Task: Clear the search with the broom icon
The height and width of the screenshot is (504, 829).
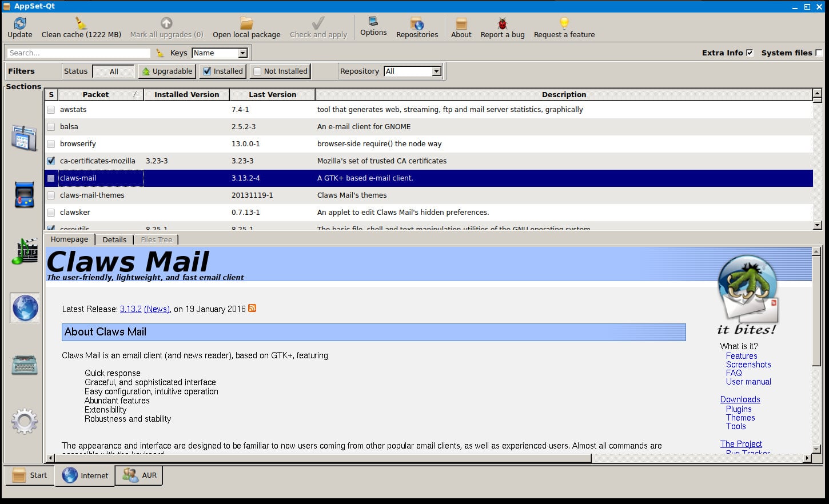Action: pos(160,53)
